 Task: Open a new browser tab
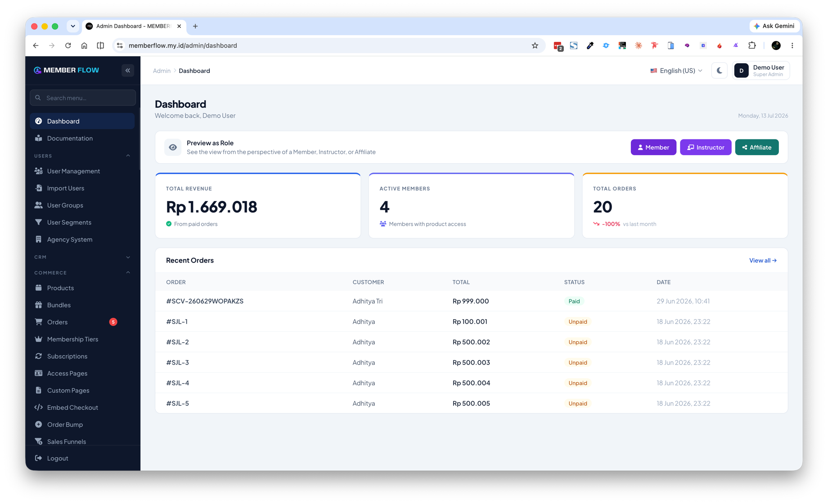(x=195, y=26)
